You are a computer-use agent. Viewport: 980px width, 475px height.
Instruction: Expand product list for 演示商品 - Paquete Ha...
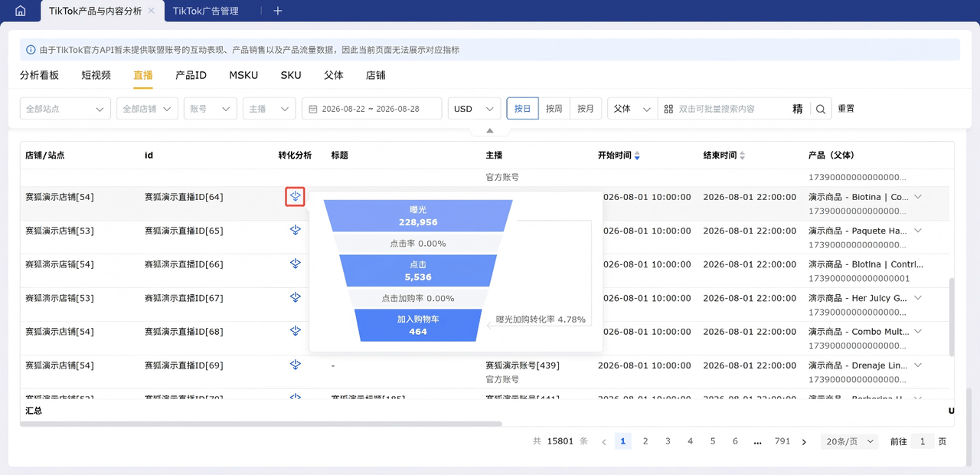tap(918, 231)
